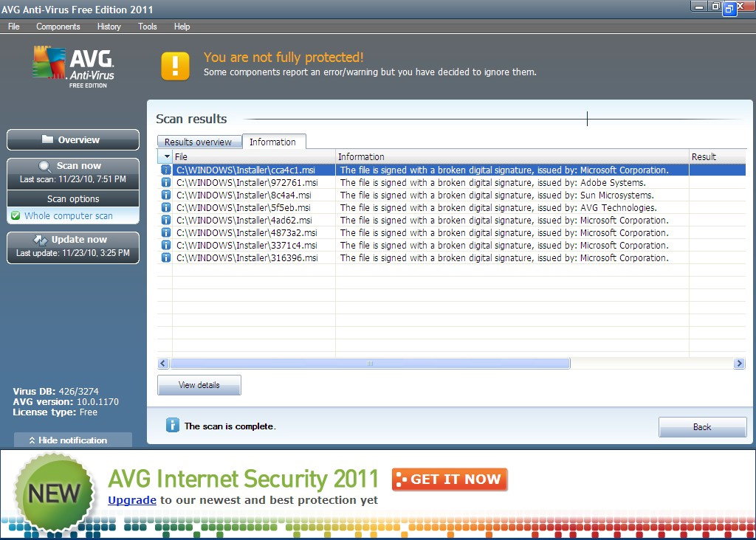Click the magnifier icon on Scan now
Image resolution: width=756 pixels, height=540 pixels.
tap(45, 167)
